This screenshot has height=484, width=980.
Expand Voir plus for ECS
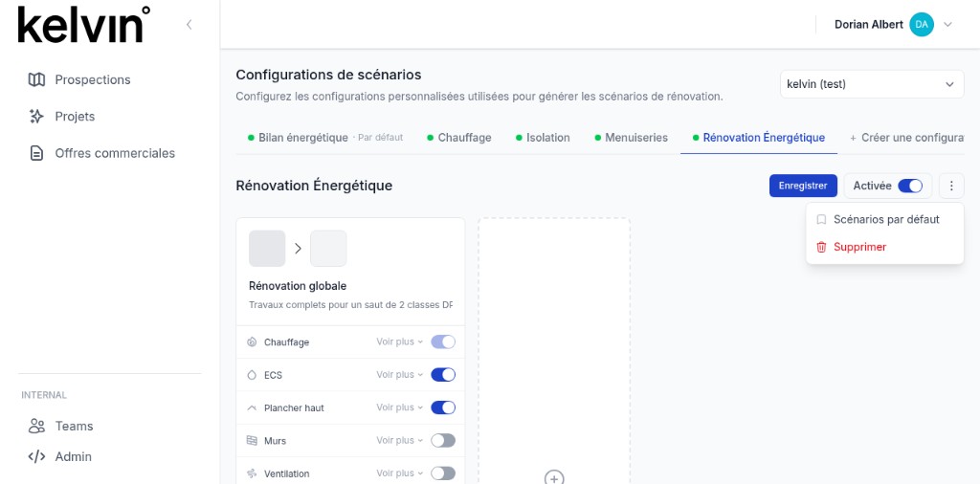click(399, 375)
